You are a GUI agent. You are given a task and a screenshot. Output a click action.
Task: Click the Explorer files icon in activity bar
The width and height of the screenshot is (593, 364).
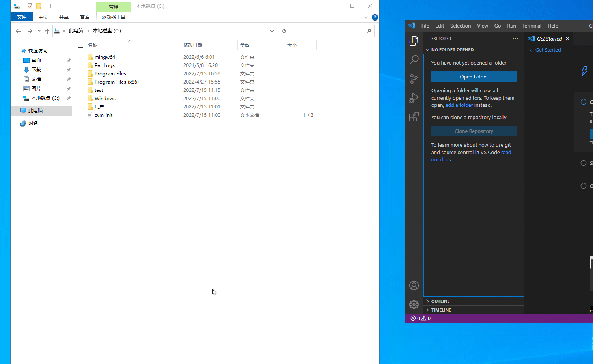click(x=414, y=41)
